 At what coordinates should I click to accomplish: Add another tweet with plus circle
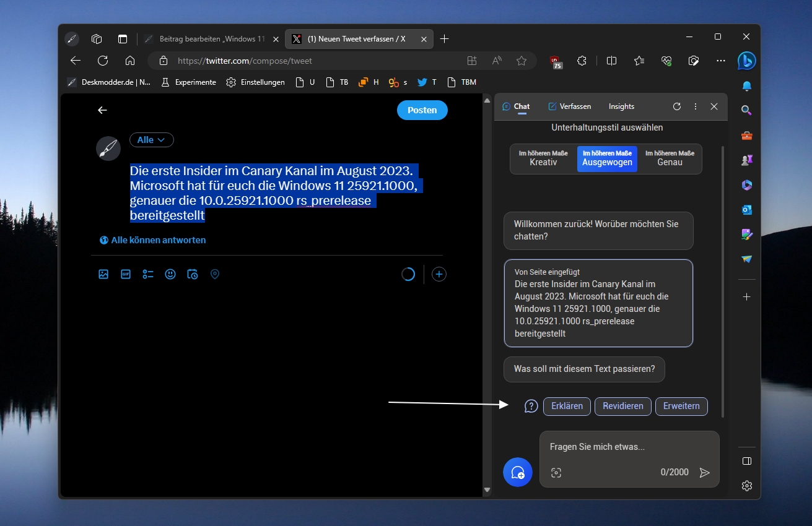439,274
